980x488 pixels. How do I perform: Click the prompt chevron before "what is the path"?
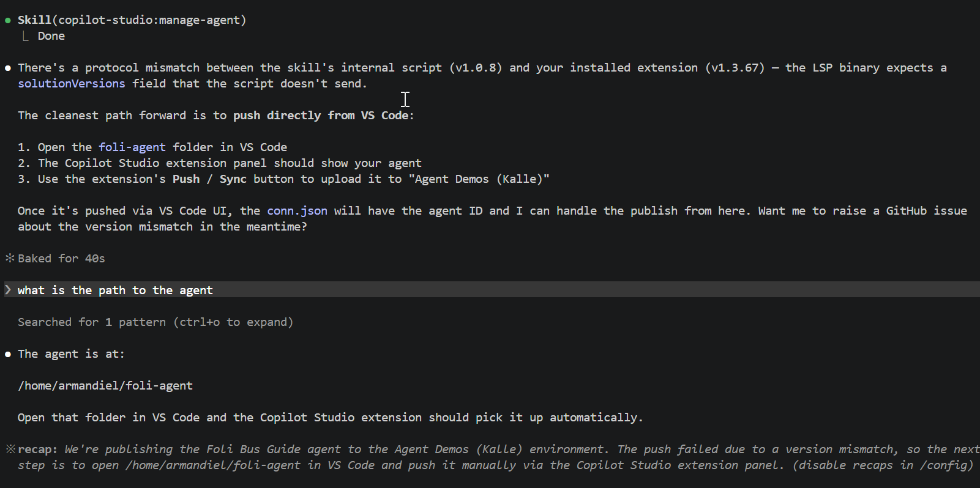(8, 290)
